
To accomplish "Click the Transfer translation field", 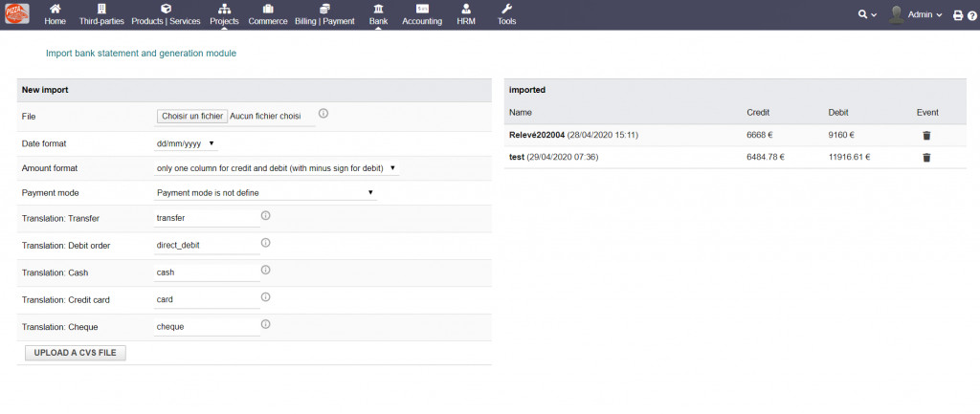I will click(x=207, y=218).
